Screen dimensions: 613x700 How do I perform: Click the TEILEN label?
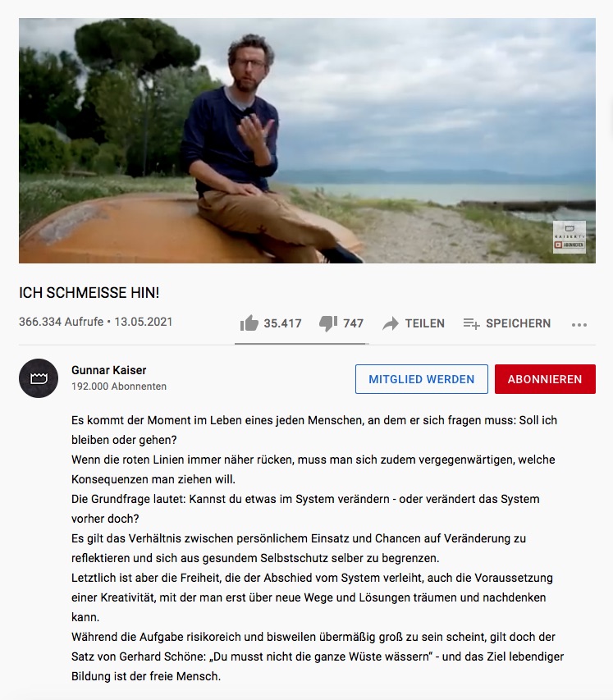[x=424, y=323]
